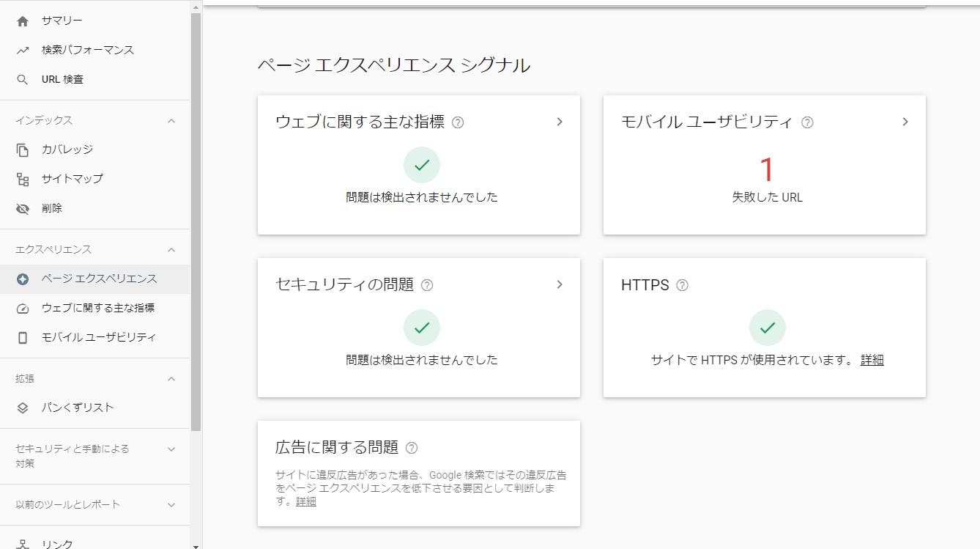Collapse the 拡張 section
Viewport: 980px width, 549px height.
171,378
